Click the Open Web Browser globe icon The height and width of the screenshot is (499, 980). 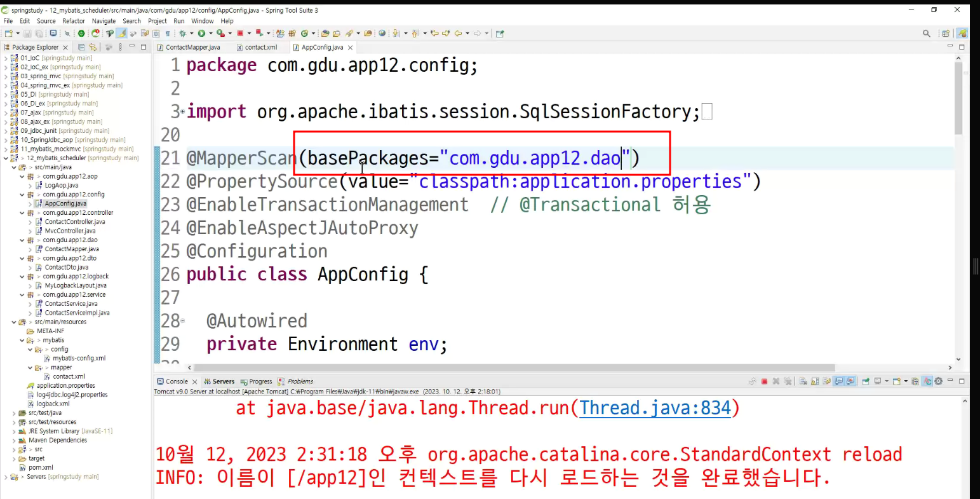pos(382,33)
